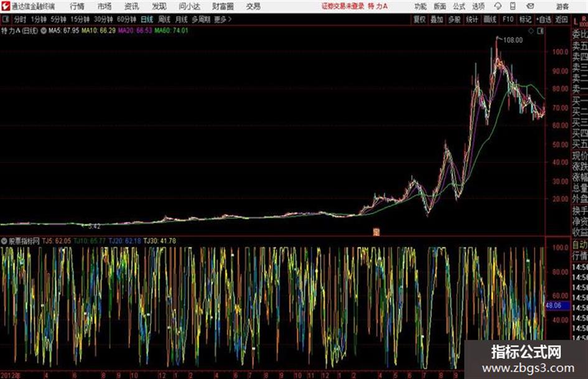588x379 pixels.
Task: Click the TJ20: 62.18 indicator value
Action: tap(125, 241)
